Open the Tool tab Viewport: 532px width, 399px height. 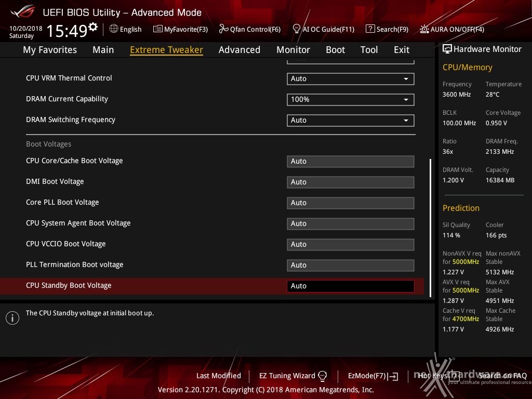tap(369, 50)
